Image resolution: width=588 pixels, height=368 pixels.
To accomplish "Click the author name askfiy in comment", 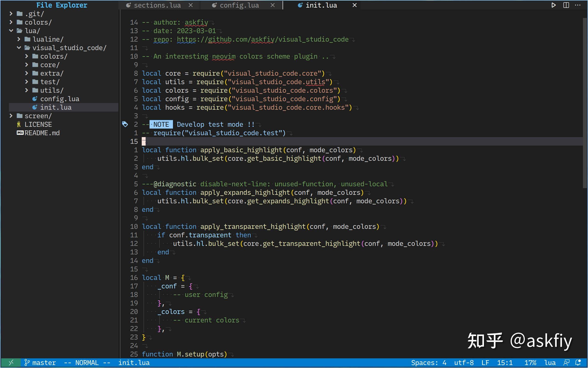I will 196,22.
